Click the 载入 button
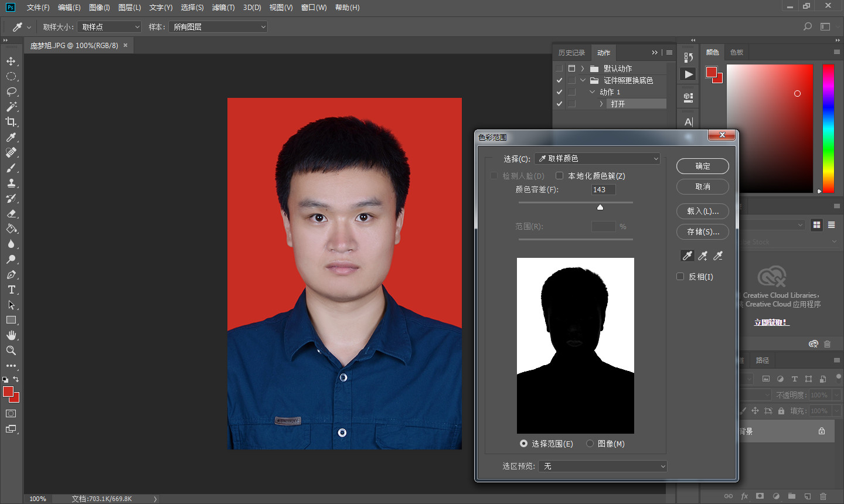This screenshot has width=844, height=504. click(703, 211)
